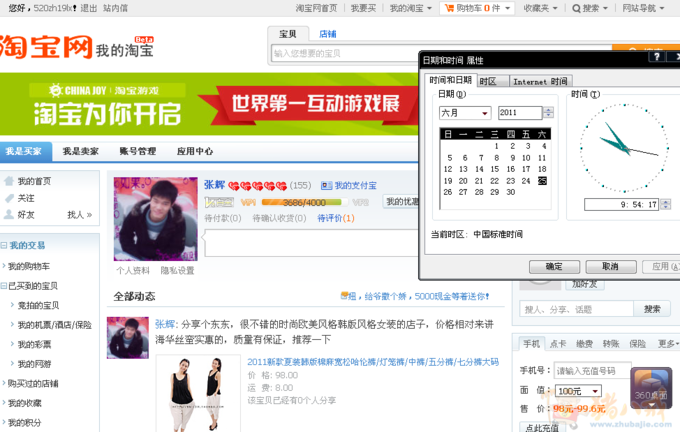Click the 360桌面 floating icon
Screen dimensions: 680x432
pyautogui.click(x=651, y=388)
